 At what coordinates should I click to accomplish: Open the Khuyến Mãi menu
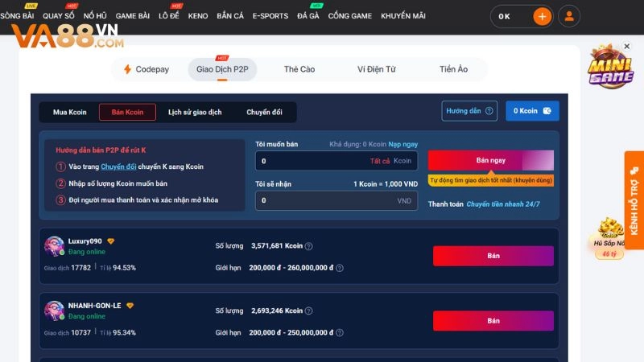tap(403, 15)
